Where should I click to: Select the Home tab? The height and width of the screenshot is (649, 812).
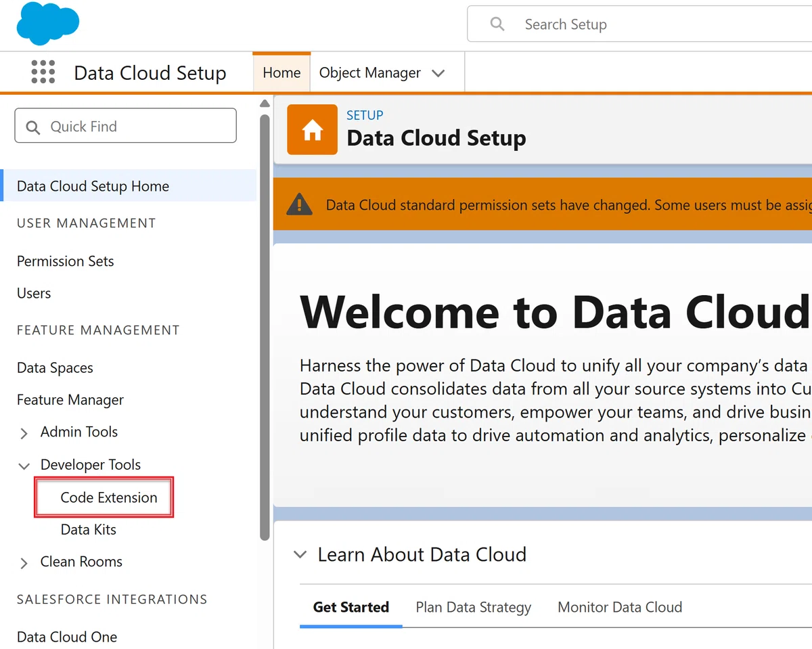pyautogui.click(x=281, y=72)
